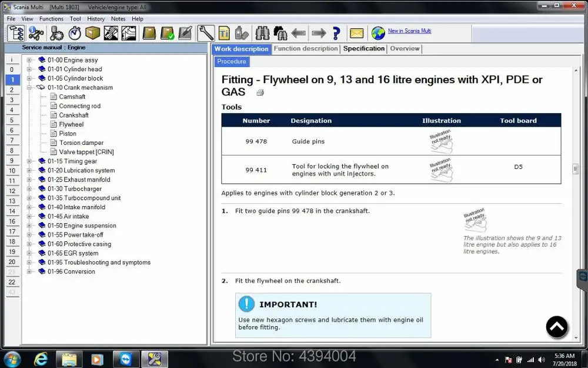Select the Work description tab

242,49
